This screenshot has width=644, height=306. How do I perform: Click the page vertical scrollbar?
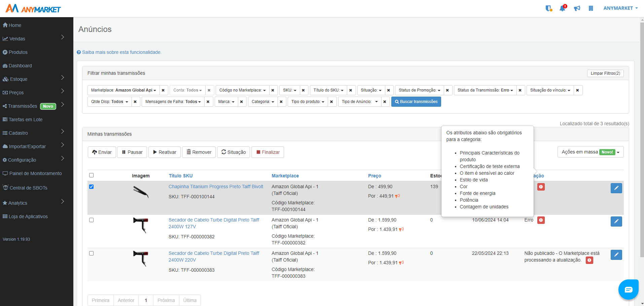point(642,140)
